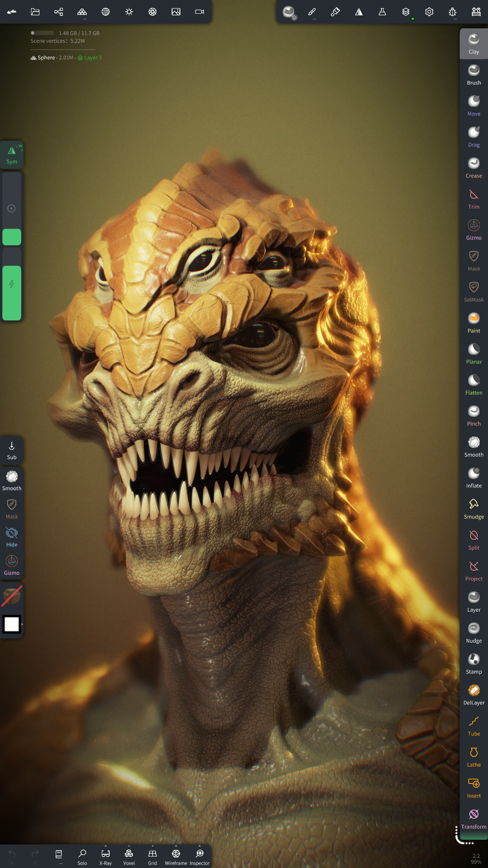This screenshot has height=868, width=488.
Task: Open the Files folder menu
Action: (x=35, y=12)
